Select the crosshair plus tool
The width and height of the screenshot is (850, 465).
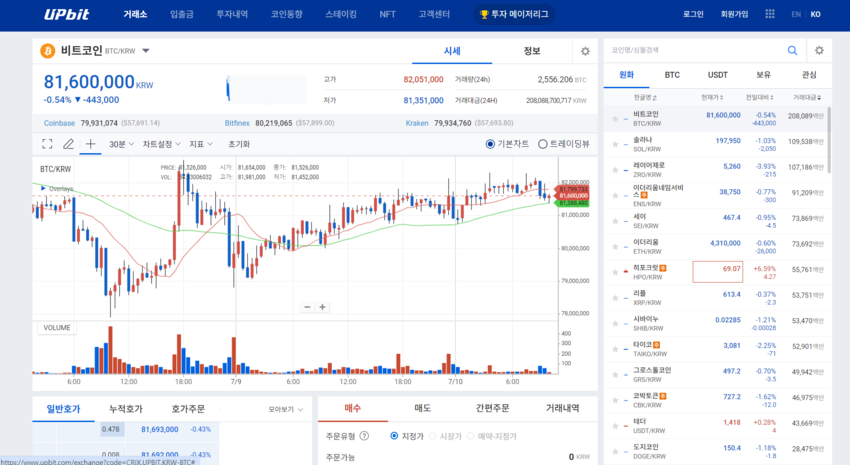(90, 144)
